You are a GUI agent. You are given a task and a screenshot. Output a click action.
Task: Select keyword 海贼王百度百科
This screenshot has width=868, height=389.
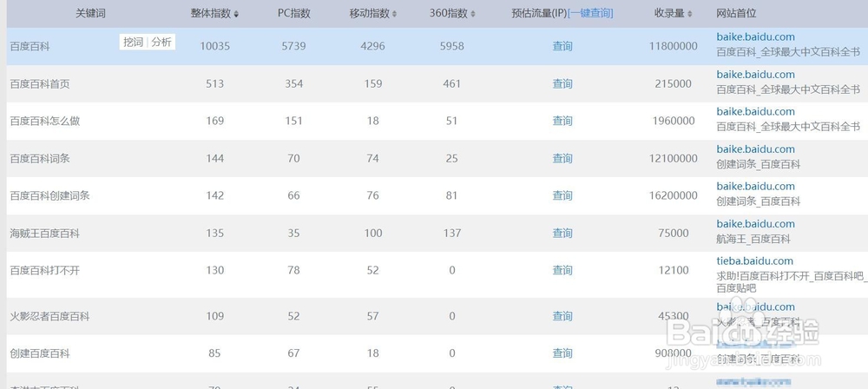coord(45,234)
